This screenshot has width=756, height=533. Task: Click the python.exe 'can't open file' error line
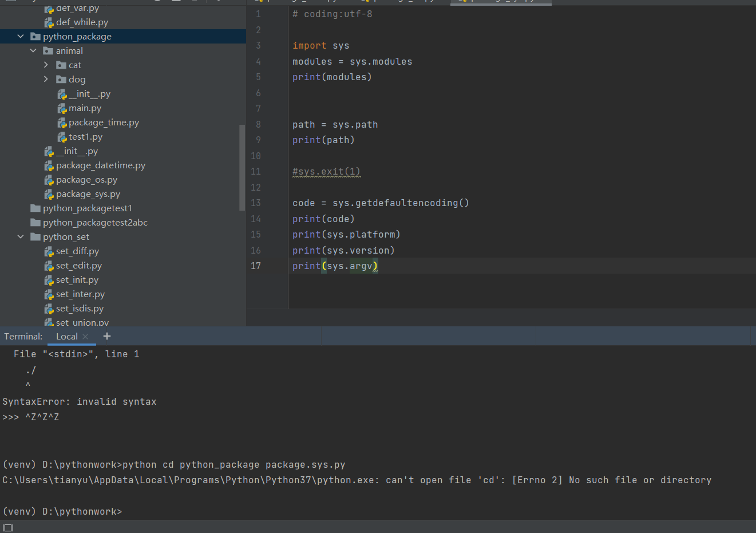(x=357, y=480)
